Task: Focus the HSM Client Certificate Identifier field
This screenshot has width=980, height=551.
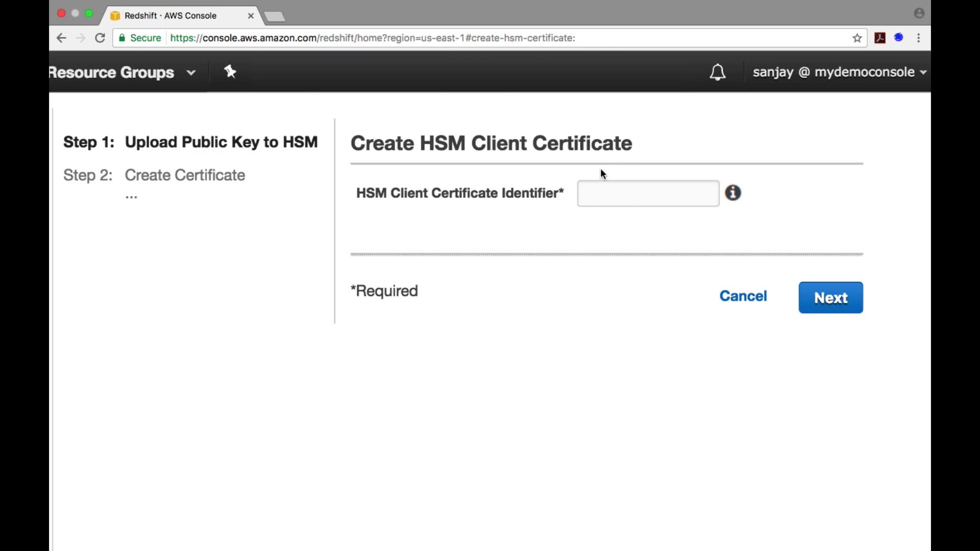Action: tap(648, 193)
